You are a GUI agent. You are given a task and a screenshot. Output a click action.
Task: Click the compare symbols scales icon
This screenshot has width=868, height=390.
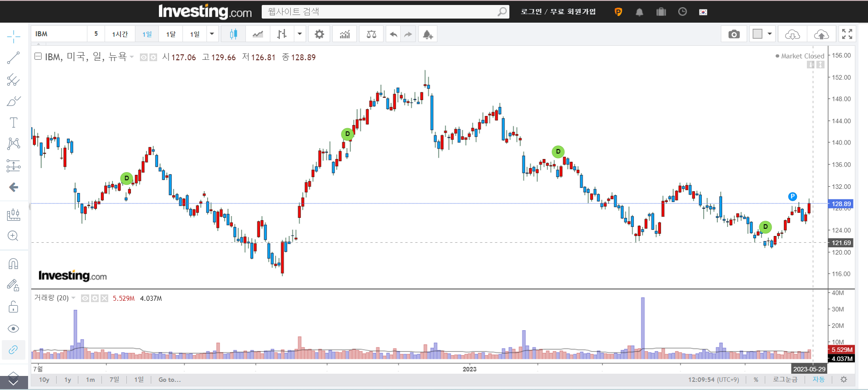(371, 34)
